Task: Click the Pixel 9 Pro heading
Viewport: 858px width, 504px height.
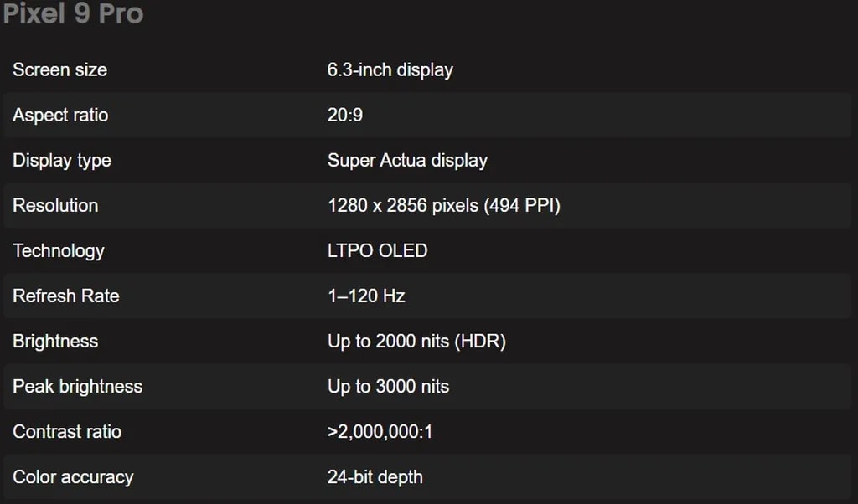Action: click(x=73, y=14)
